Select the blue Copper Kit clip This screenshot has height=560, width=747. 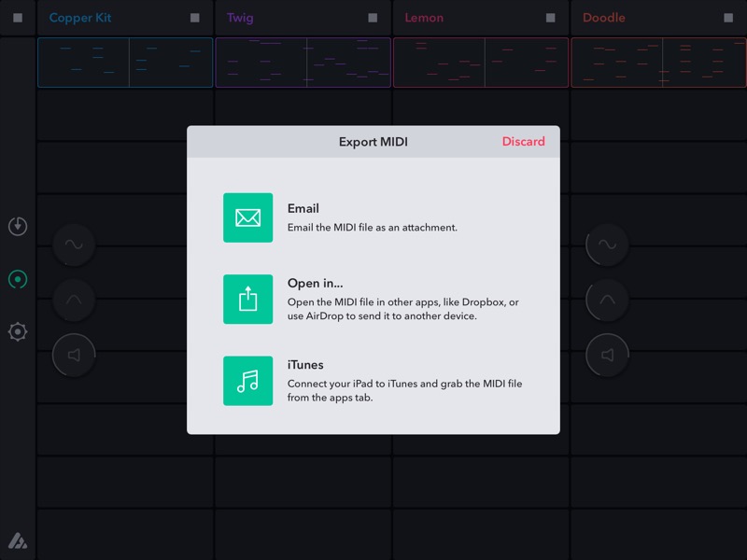pos(125,63)
